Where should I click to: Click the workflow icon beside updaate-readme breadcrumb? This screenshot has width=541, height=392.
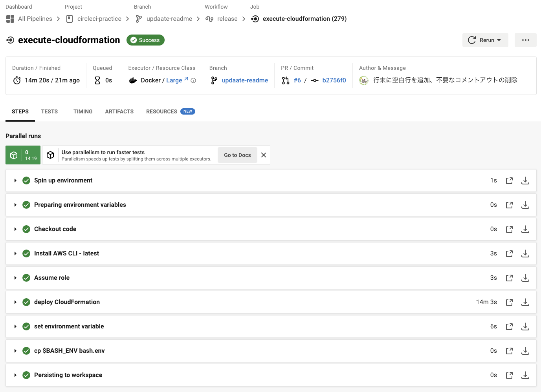tap(139, 18)
